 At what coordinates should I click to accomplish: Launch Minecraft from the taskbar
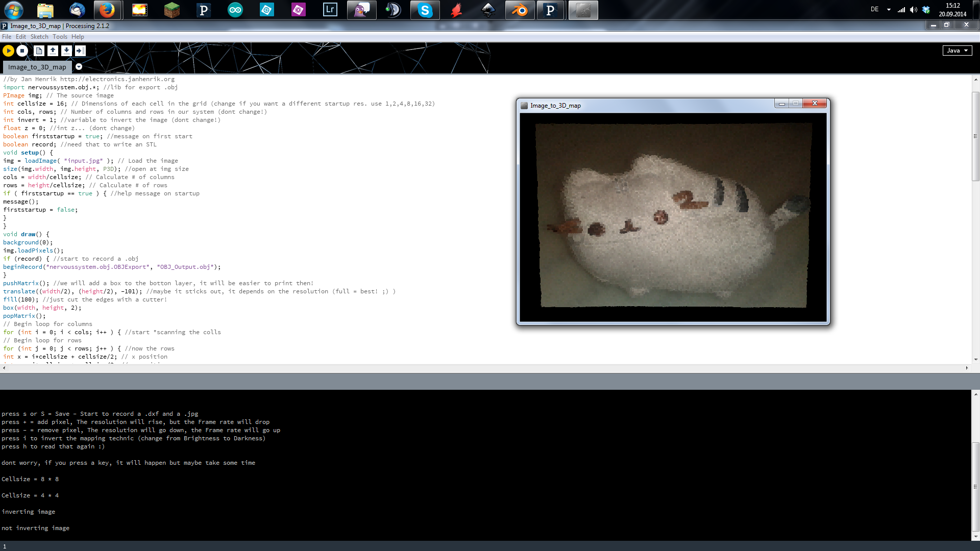(171, 10)
